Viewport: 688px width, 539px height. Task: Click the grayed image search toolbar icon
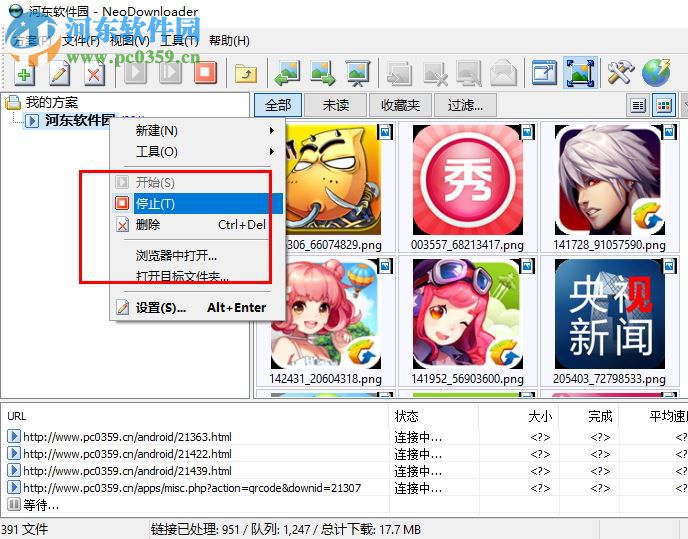pyautogui.click(x=469, y=73)
